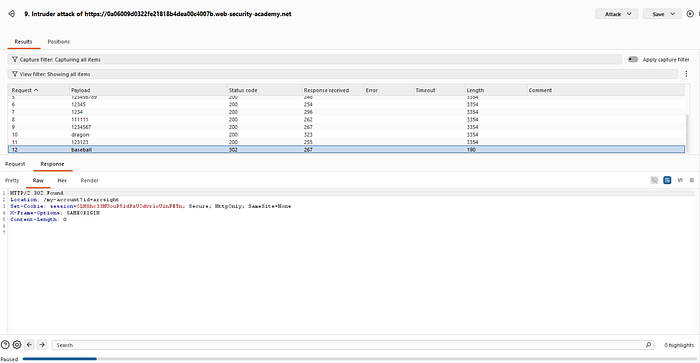The height and width of the screenshot is (363, 700).
Task: Open the search settings gear icon
Action: 17,345
